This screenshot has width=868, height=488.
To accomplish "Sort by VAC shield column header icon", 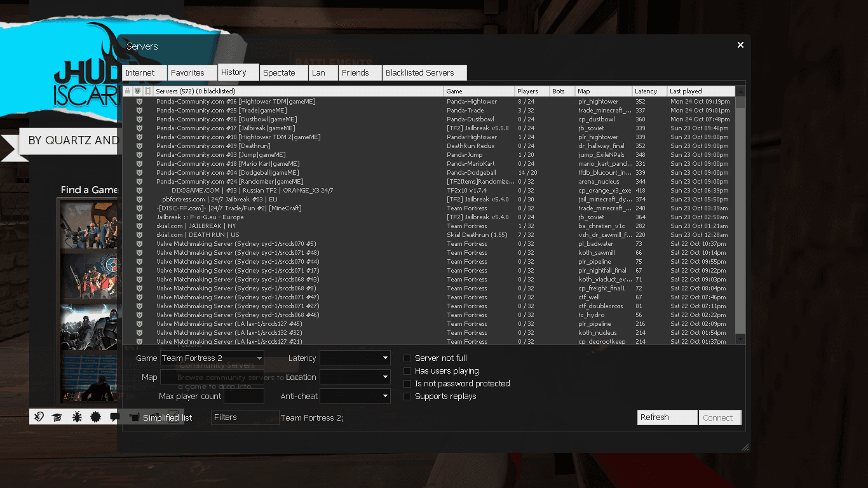I will 137,91.
